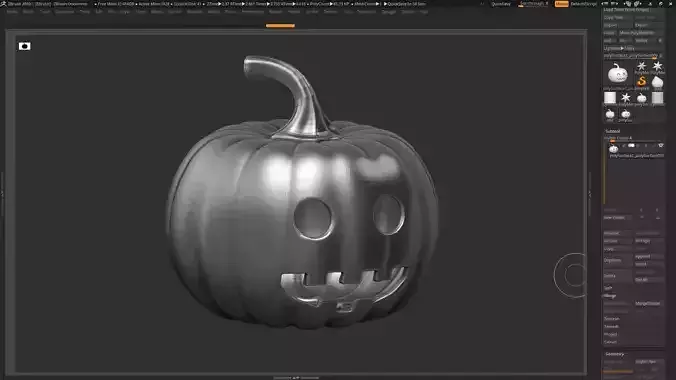Viewport: 676px width, 380px height.
Task: Click the ZBrush logo in the title bar
Action: coord(3,3)
